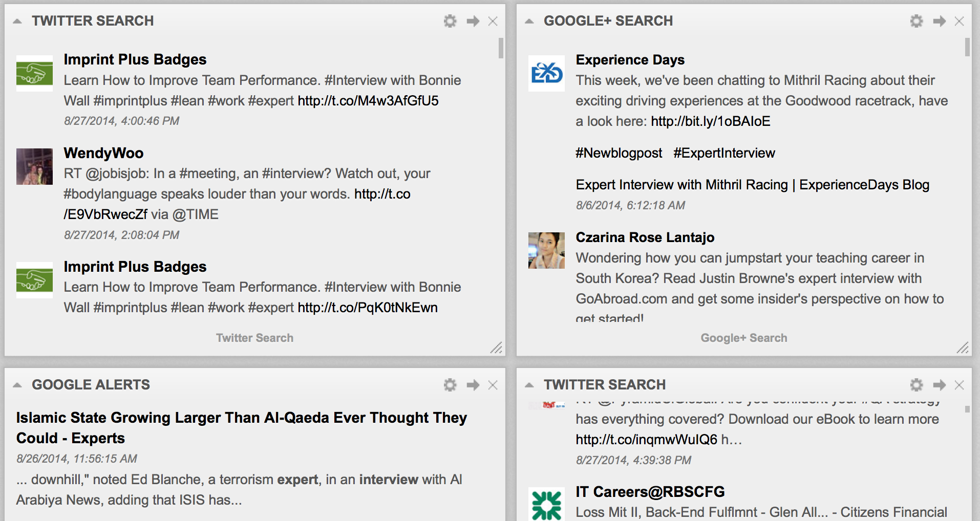The width and height of the screenshot is (980, 521).
Task: Open the http://bit.ly/1oBAIoE link
Action: tap(710, 121)
